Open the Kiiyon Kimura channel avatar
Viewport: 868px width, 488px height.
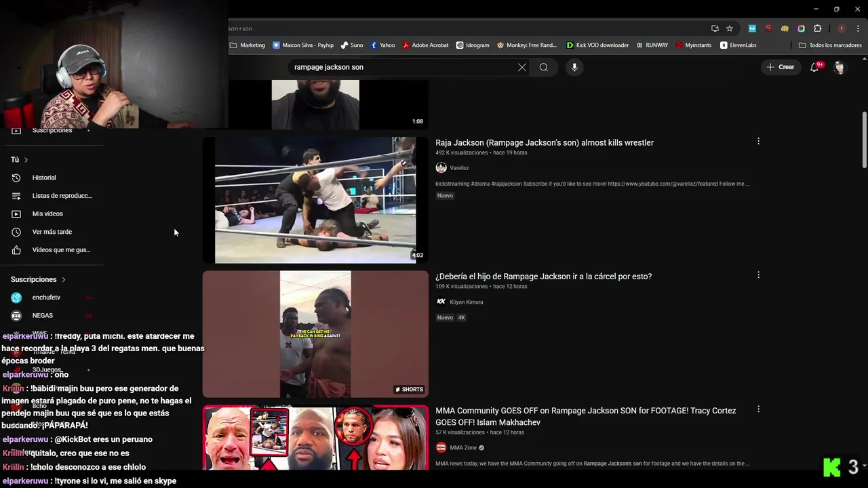point(441,302)
